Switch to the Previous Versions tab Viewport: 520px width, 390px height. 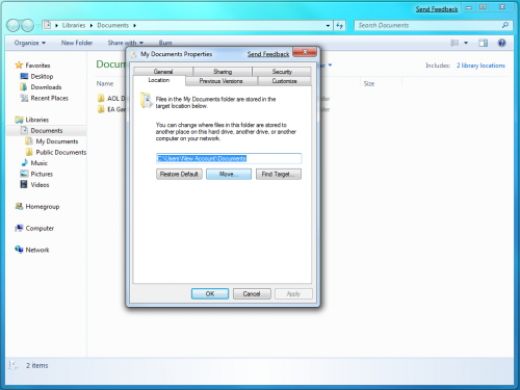tap(221, 81)
